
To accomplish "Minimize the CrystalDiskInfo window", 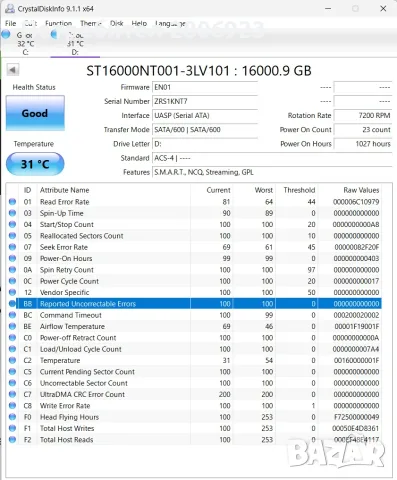I will click(328, 9).
